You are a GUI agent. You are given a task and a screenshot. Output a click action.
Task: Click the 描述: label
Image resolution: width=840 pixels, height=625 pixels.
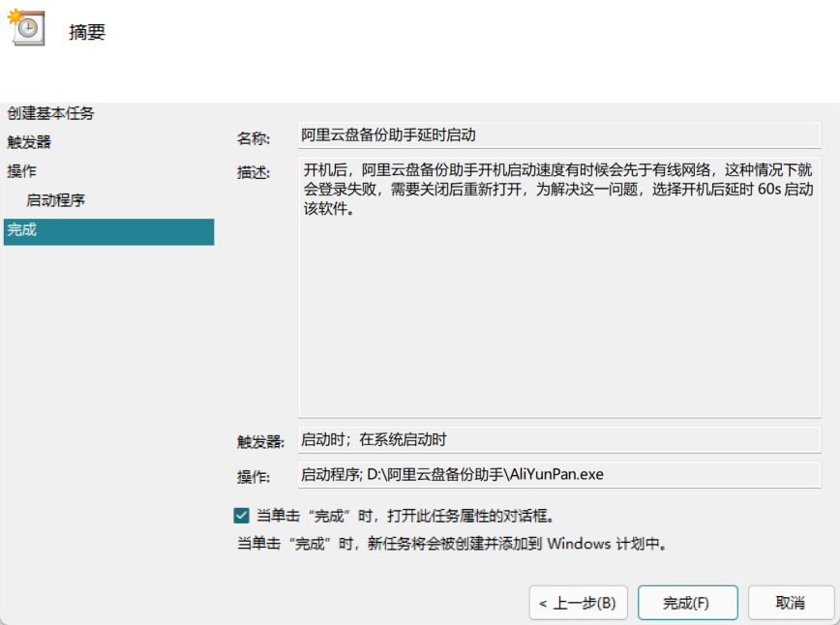(x=254, y=172)
